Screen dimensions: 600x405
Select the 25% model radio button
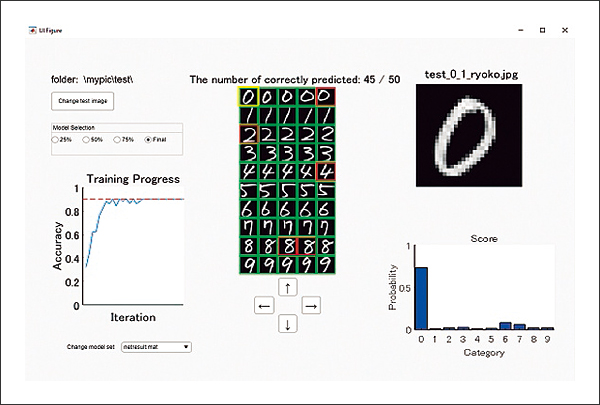(x=55, y=140)
